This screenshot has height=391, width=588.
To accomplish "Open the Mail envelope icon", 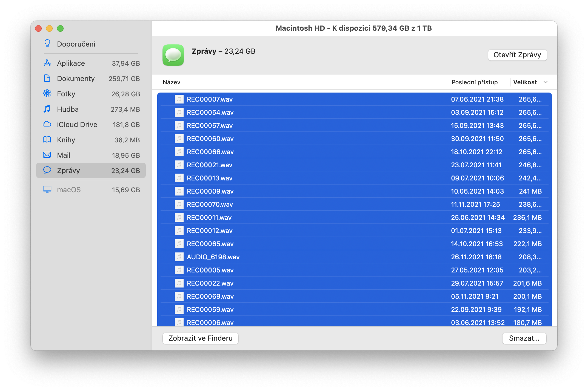I will tap(47, 155).
